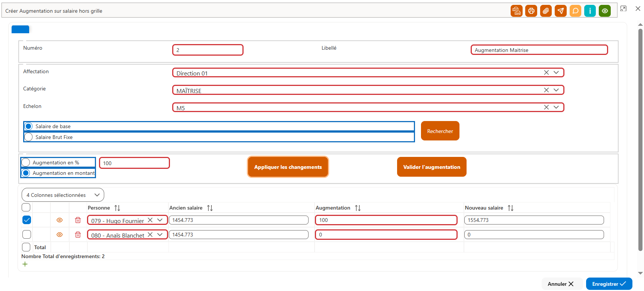Image resolution: width=644 pixels, height=291 pixels.
Task: Open the Affectation dropdown arrow
Action: pos(556,72)
